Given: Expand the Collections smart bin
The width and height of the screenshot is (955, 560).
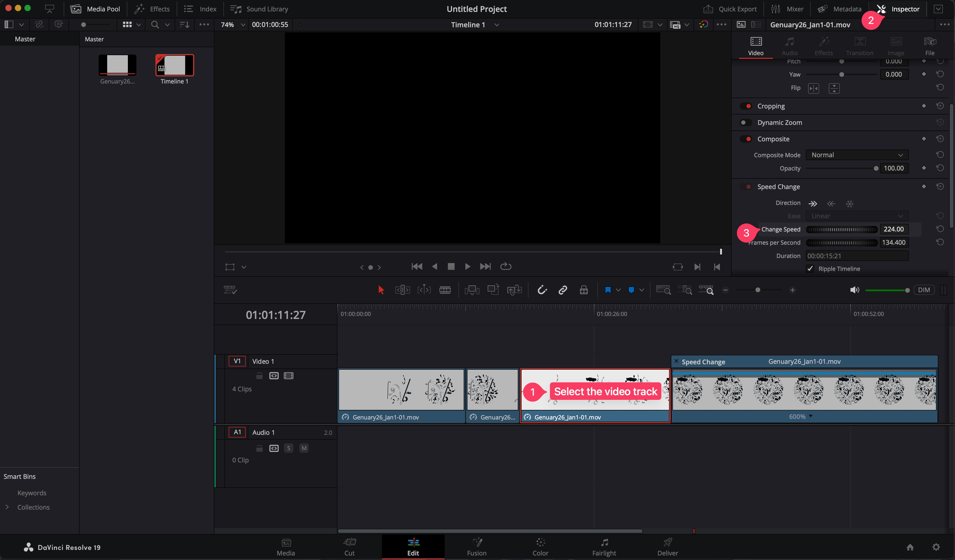Looking at the screenshot, I should click(7, 507).
